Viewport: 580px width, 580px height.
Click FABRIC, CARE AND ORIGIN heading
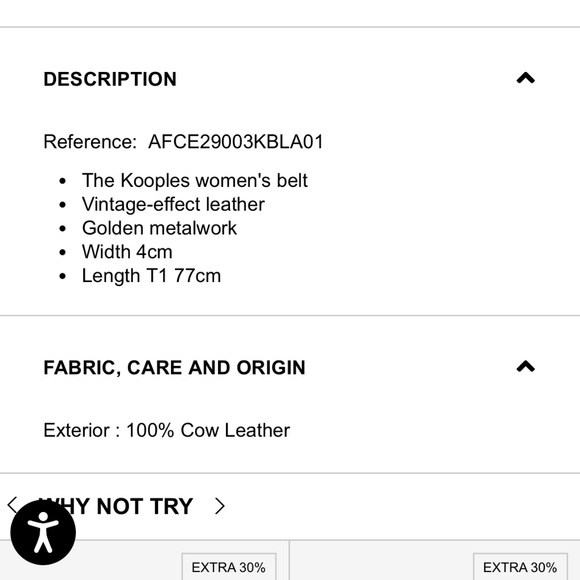click(x=175, y=368)
